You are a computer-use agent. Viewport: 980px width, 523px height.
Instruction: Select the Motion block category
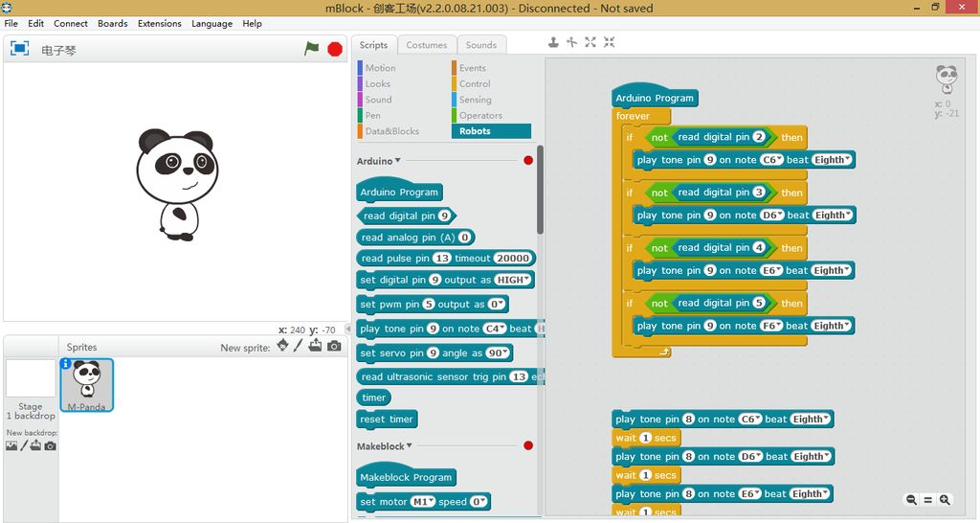pyautogui.click(x=380, y=68)
